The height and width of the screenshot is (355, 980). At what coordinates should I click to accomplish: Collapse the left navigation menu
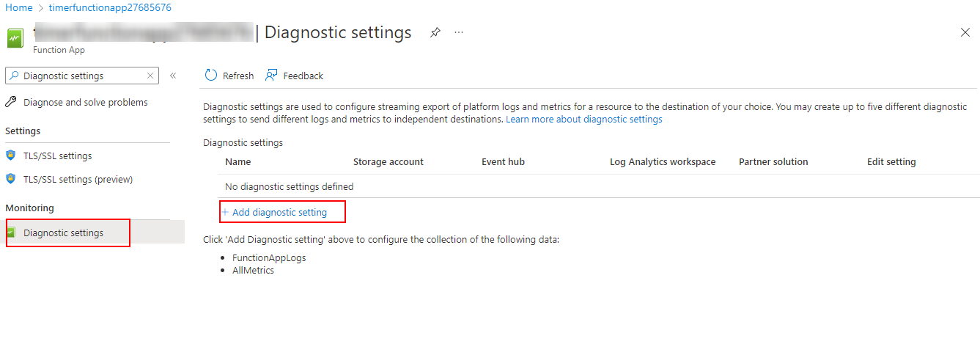(174, 76)
